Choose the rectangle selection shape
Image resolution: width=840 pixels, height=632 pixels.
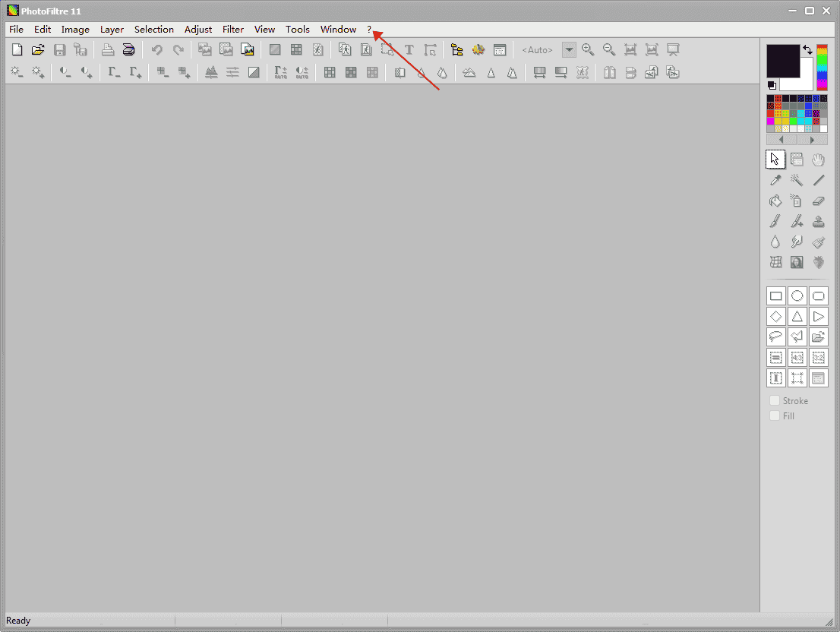775,295
